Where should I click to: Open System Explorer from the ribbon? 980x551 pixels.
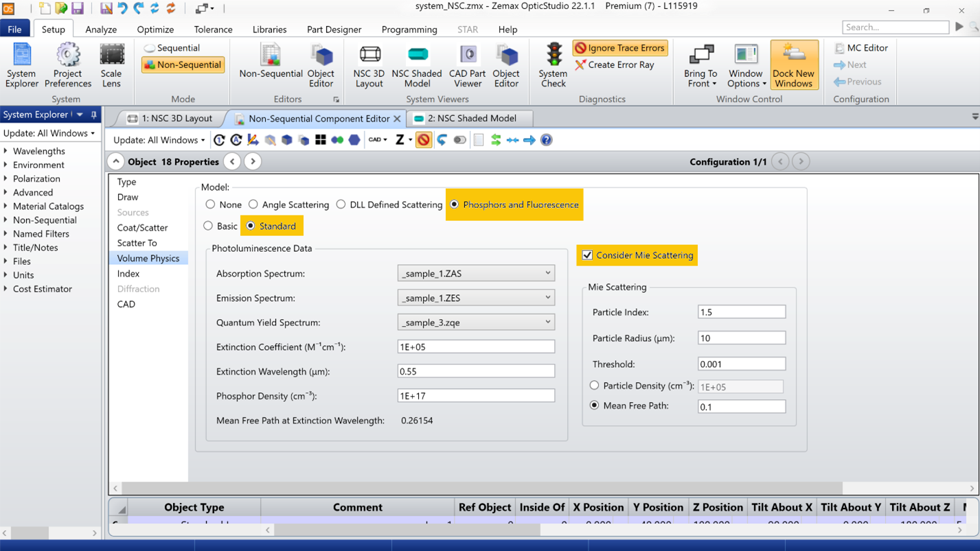tap(22, 65)
